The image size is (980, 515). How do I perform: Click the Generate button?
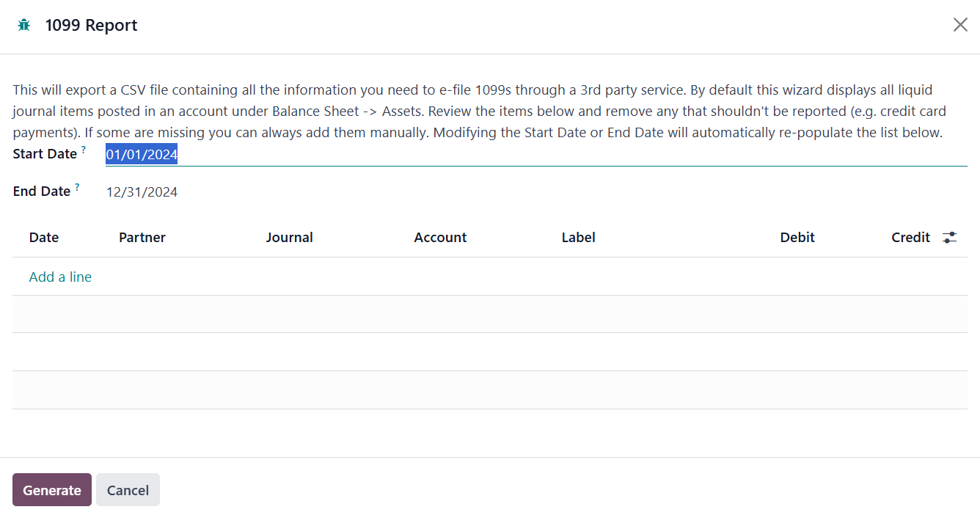pyautogui.click(x=52, y=490)
